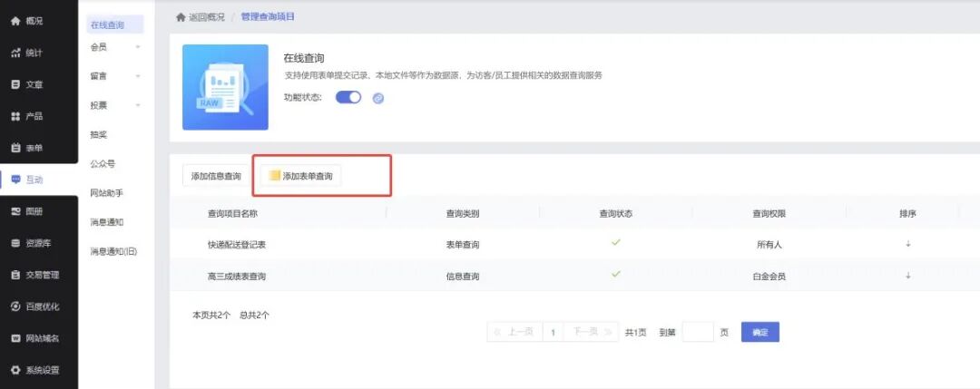Click the 在线查询 feature thumbnail image
This screenshot has height=389, width=980.
tap(225, 87)
